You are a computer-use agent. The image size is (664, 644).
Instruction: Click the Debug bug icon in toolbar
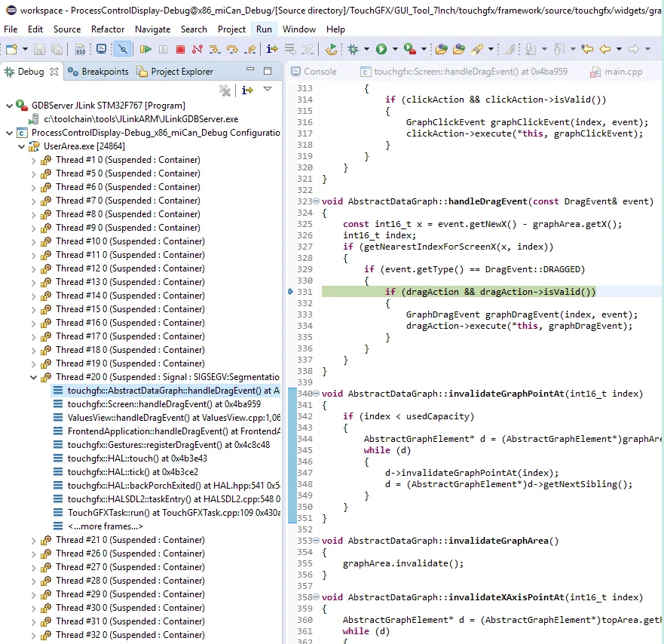(x=353, y=49)
